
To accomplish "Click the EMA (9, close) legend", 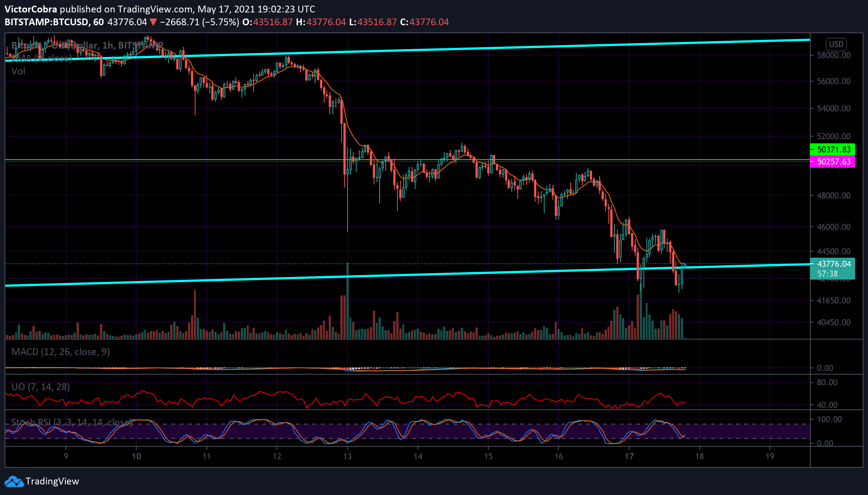I will coord(42,58).
